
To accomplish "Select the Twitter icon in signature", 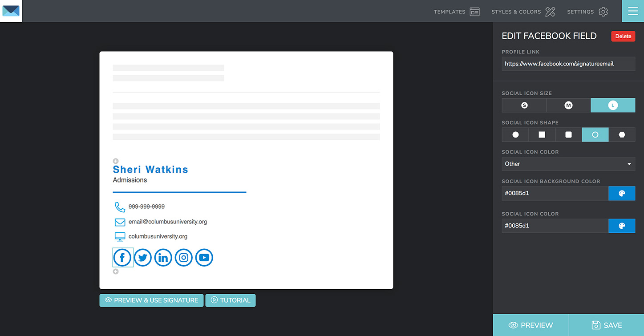I will point(143,258).
